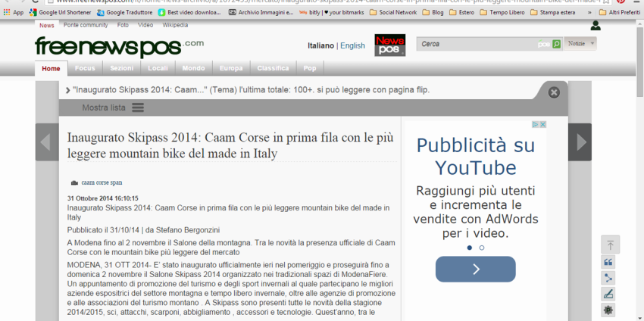Viewport: 644px width, 321px height.
Task: Switch language to English
Action: point(352,45)
